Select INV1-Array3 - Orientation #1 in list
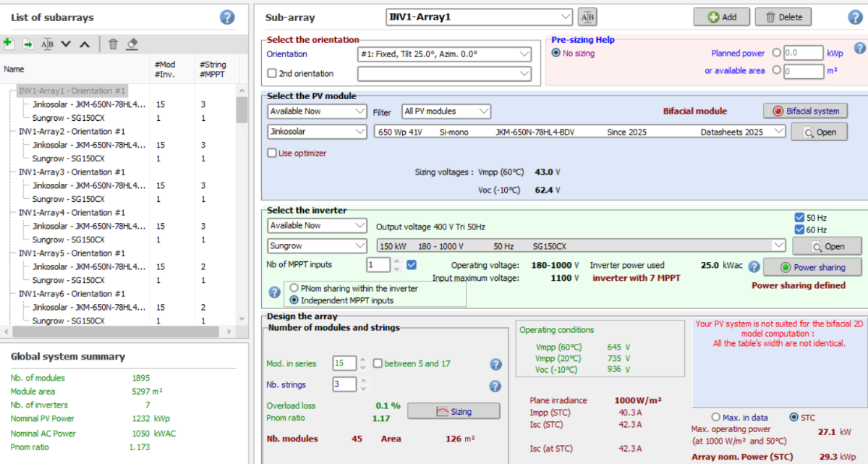Viewport: 868px width, 464px height. pyautogui.click(x=72, y=172)
